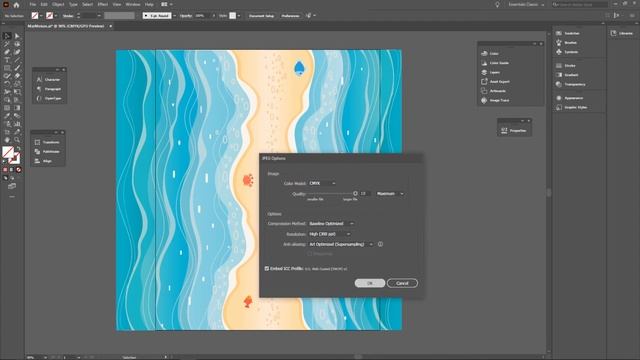Open the Asset Export panel
This screenshot has width=640, height=360.
[495, 82]
